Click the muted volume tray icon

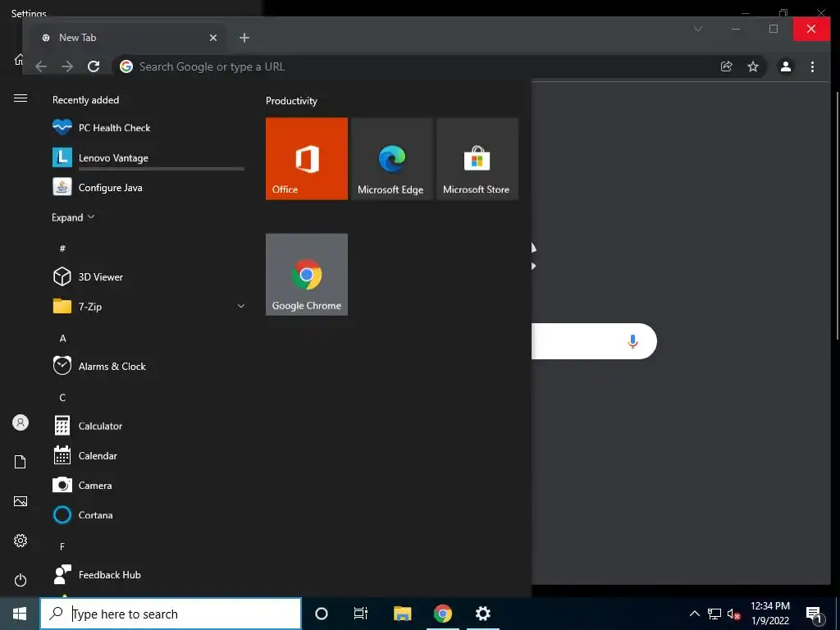coord(734,614)
